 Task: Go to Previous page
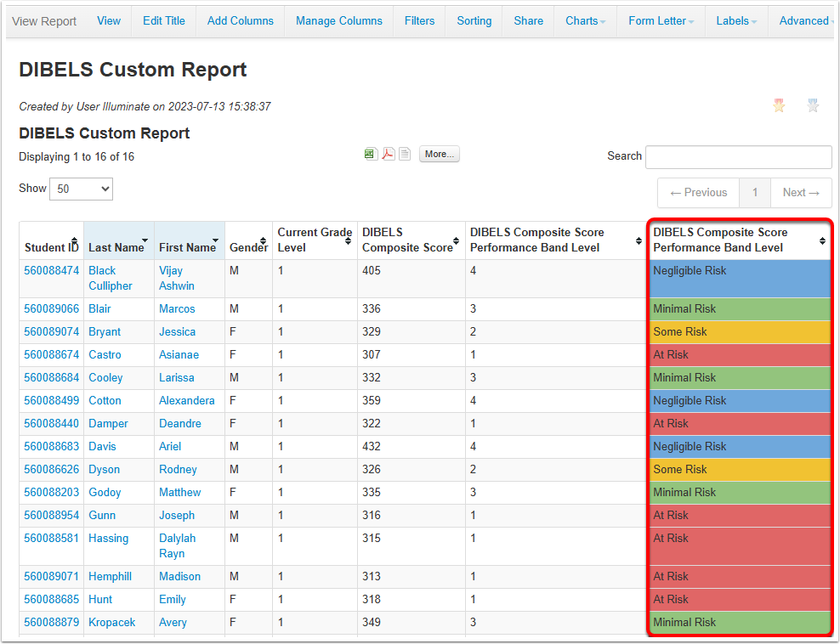click(x=699, y=193)
